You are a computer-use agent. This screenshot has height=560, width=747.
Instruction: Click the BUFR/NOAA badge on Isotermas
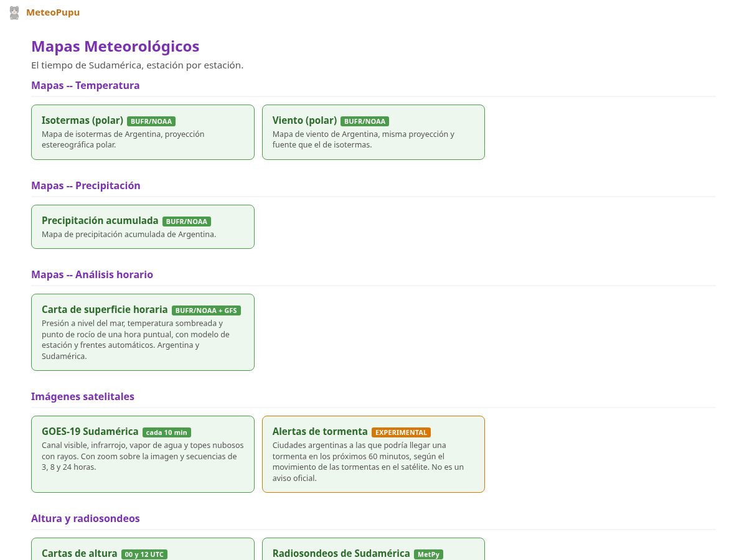point(151,121)
